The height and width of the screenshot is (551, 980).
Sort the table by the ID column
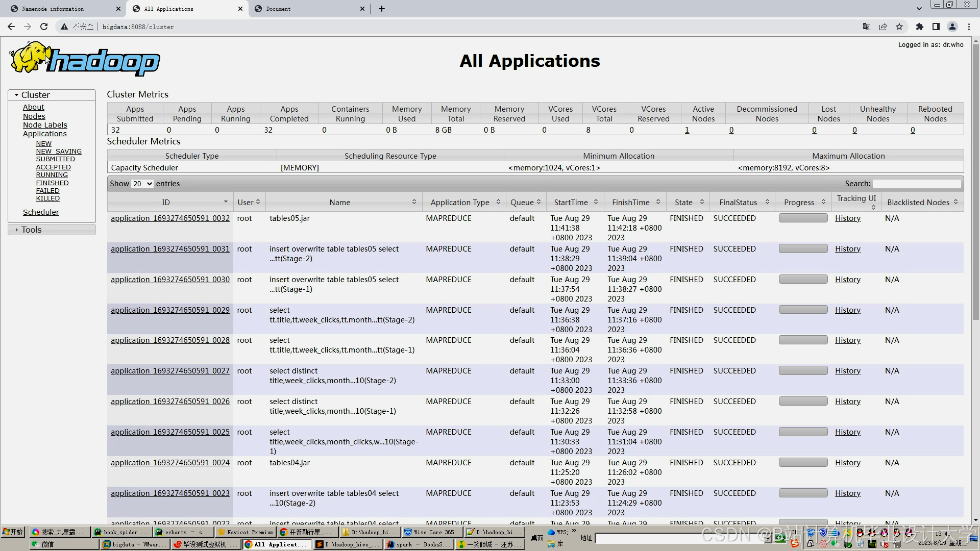click(x=166, y=202)
